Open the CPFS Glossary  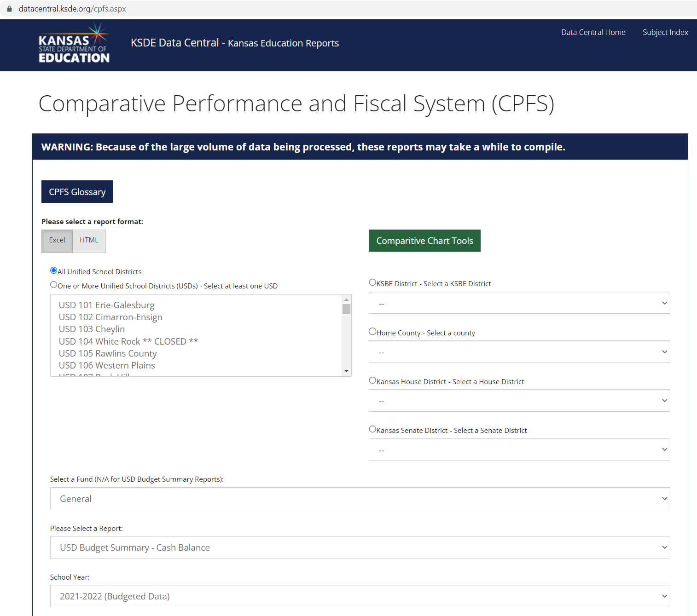pyautogui.click(x=77, y=192)
